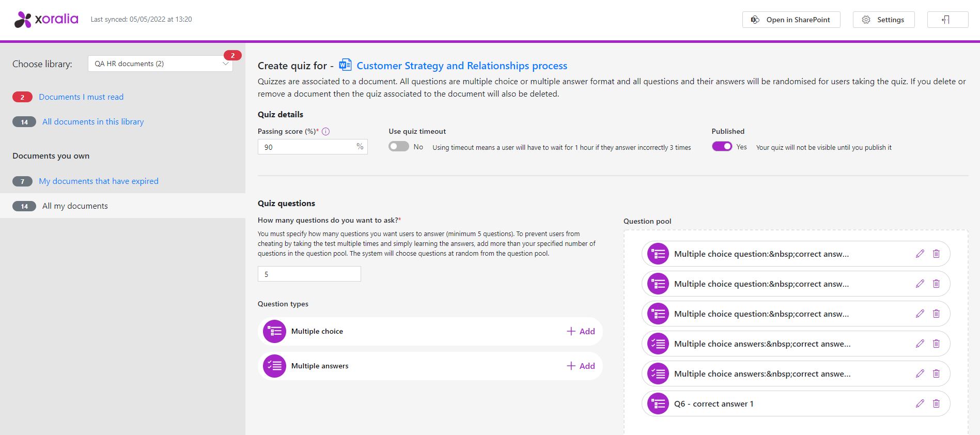Focus the number of questions field
Image resolution: width=980 pixels, height=435 pixels.
point(309,274)
